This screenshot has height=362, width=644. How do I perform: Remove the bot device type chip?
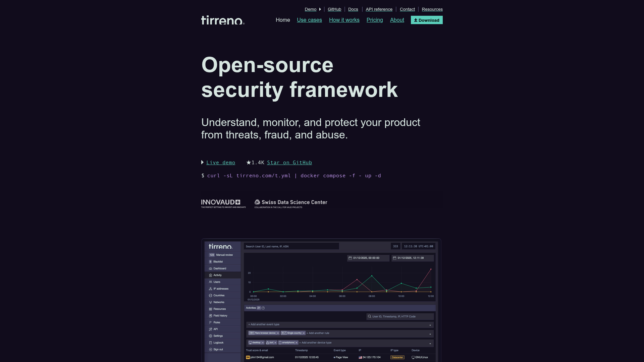point(275,343)
